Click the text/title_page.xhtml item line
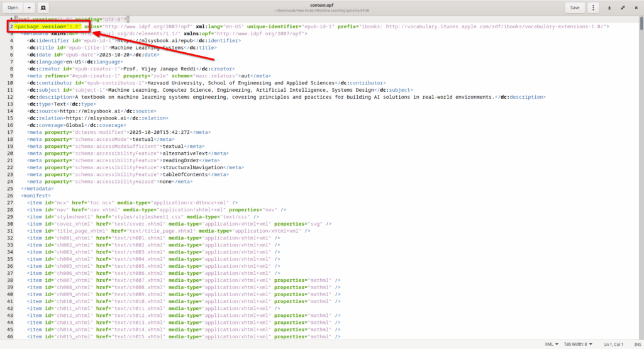Viewport: 644px width, 349px height. 169,231
